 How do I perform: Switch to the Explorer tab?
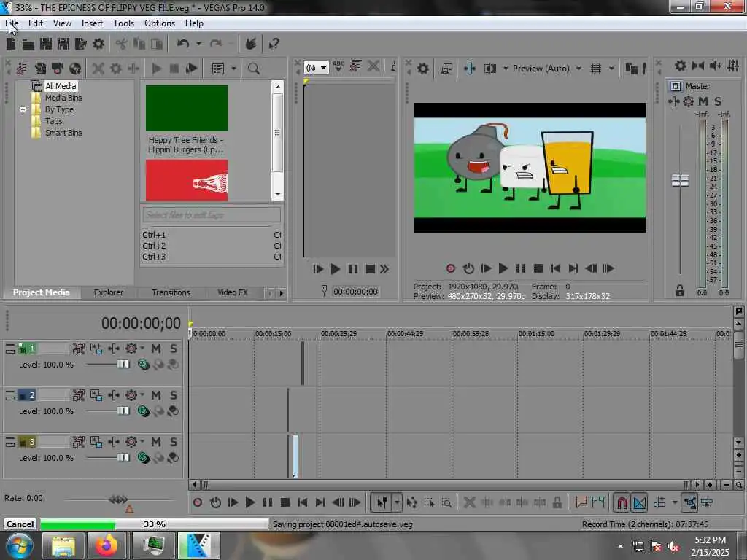[x=109, y=292]
